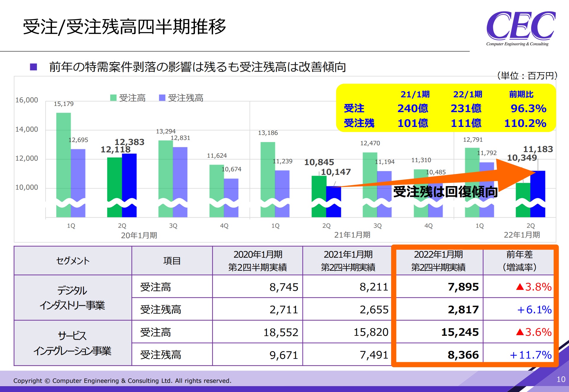This screenshot has height=392, width=569.
Task: Click 110.2% in the yellow summary box
Action: click(525, 123)
